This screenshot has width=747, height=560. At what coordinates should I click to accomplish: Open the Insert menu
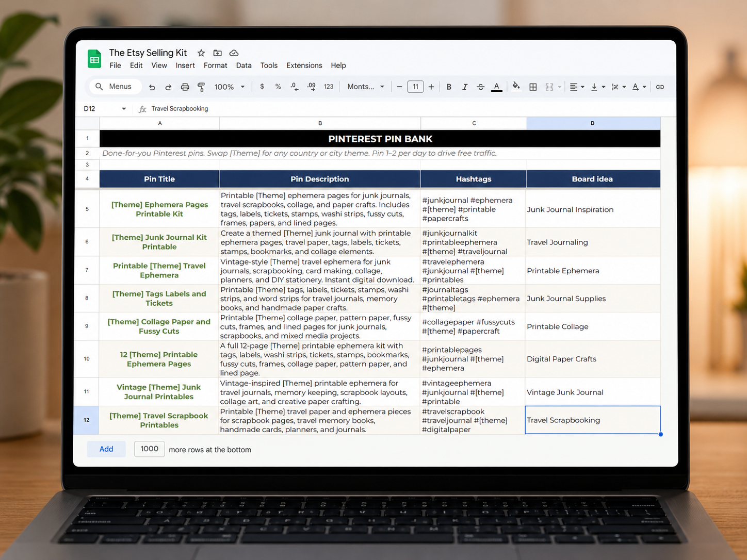(x=185, y=65)
